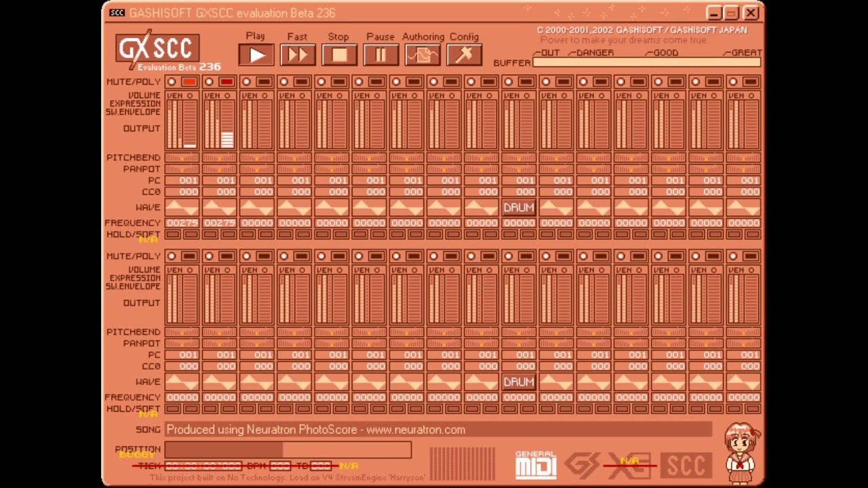Stop the song with the Stop button
868x488 pixels.
(339, 55)
